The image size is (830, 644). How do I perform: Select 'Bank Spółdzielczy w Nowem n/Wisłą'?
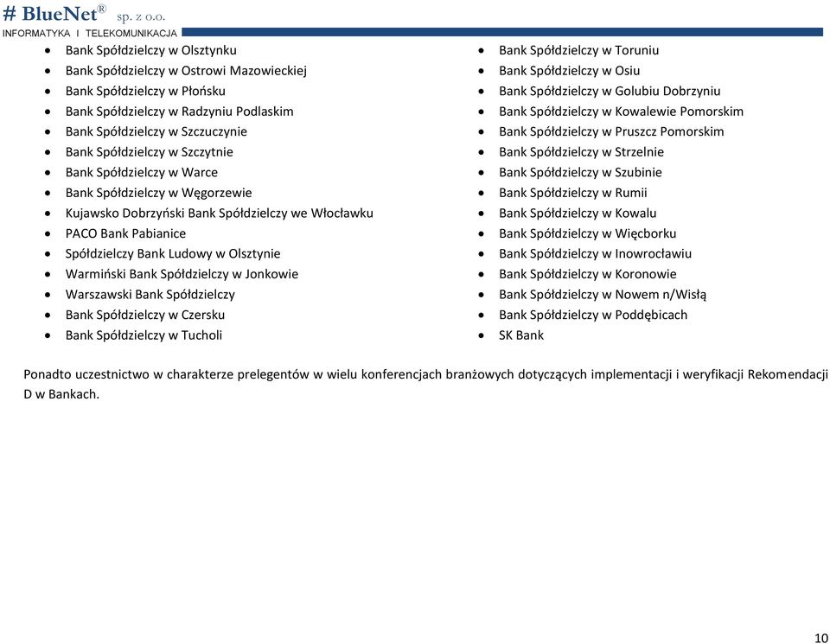(x=603, y=294)
